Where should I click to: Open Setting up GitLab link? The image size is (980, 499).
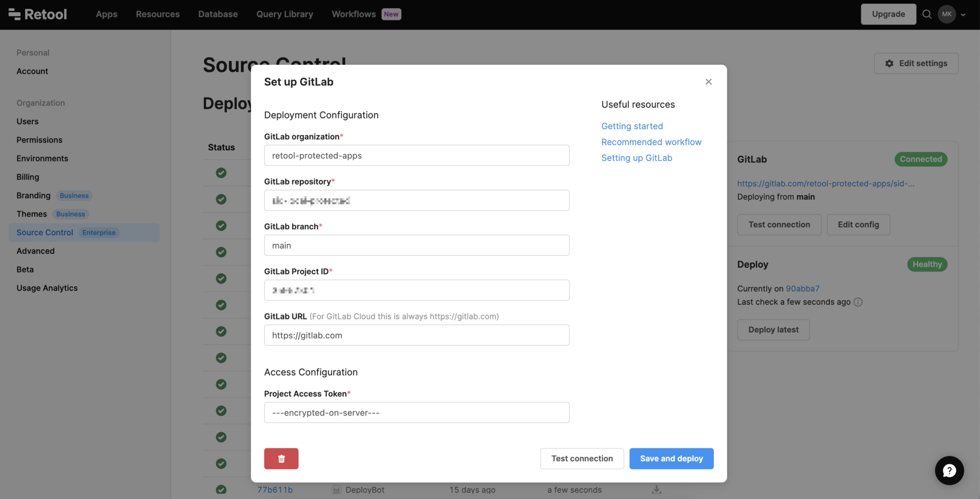point(636,158)
